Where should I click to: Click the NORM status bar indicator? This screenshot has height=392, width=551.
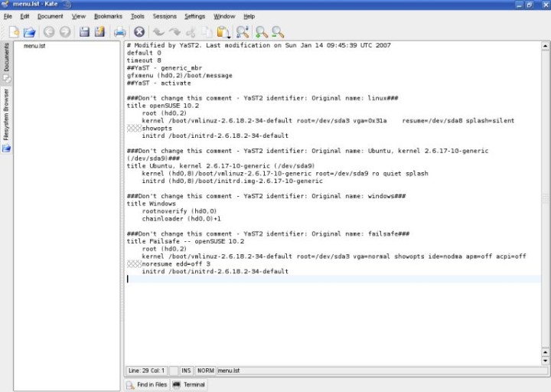pos(206,371)
